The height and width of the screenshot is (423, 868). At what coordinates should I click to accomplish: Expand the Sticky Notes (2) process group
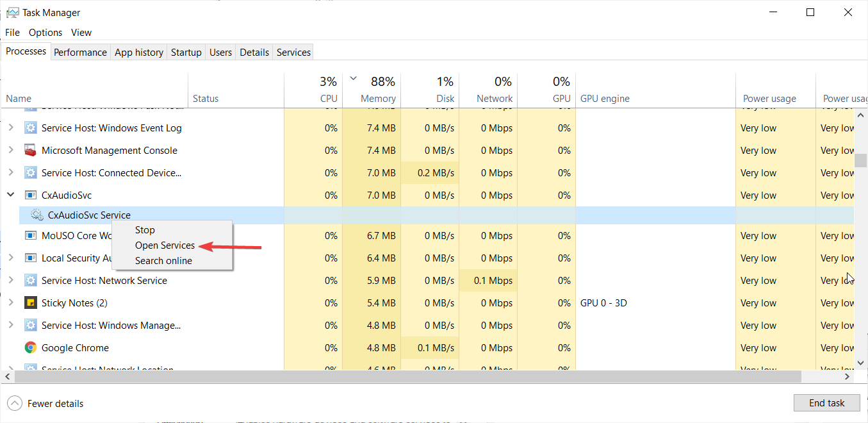11,303
